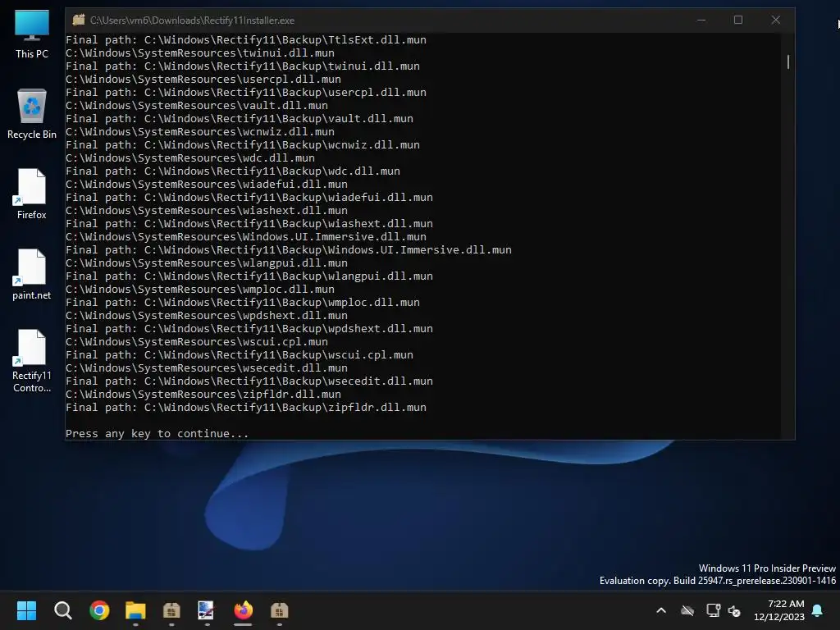Open File Explorer from the taskbar
840x630 pixels.
[135, 610]
